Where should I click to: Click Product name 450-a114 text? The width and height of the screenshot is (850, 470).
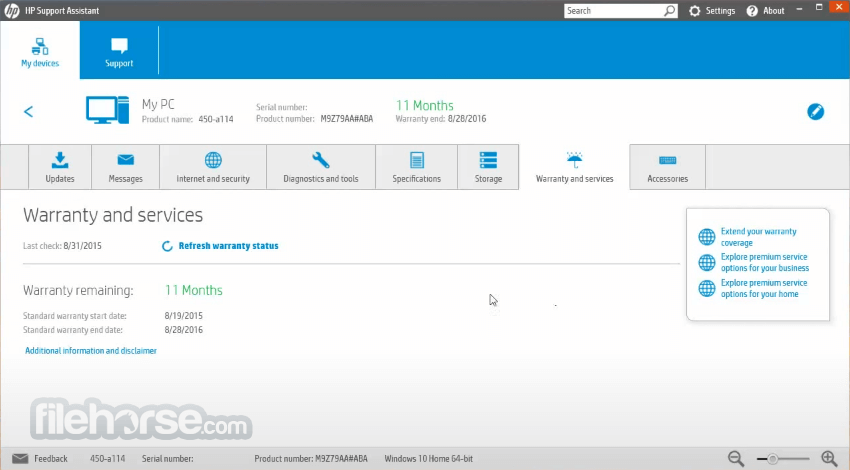click(188, 119)
